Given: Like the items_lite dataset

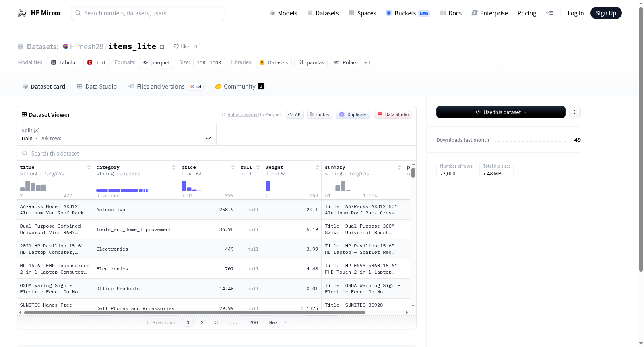Looking at the screenshot, I should [181, 46].
